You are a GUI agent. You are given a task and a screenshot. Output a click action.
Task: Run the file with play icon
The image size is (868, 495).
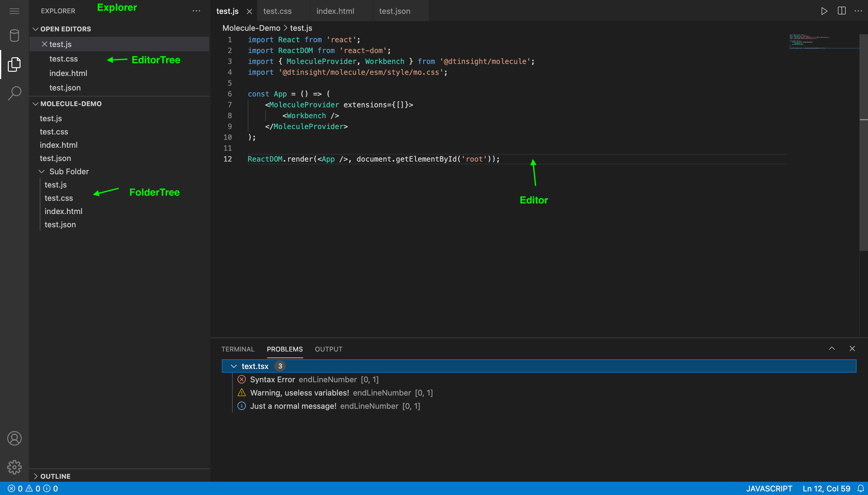coord(824,11)
